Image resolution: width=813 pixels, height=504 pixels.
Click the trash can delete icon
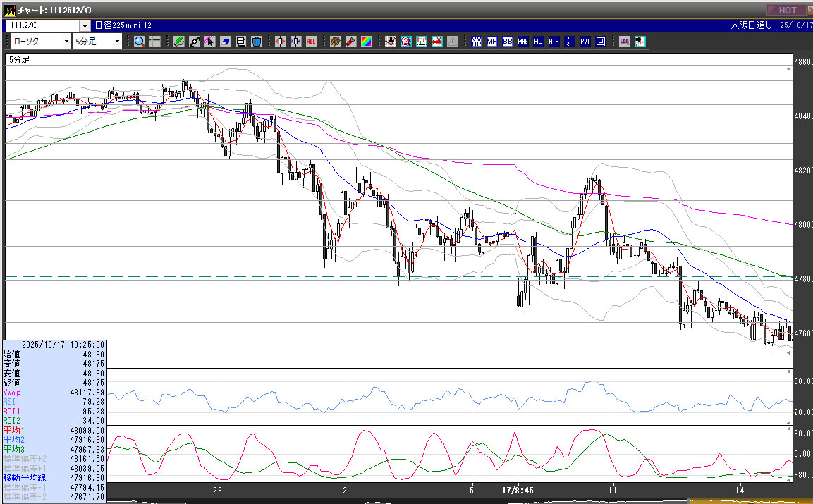[x=257, y=42]
